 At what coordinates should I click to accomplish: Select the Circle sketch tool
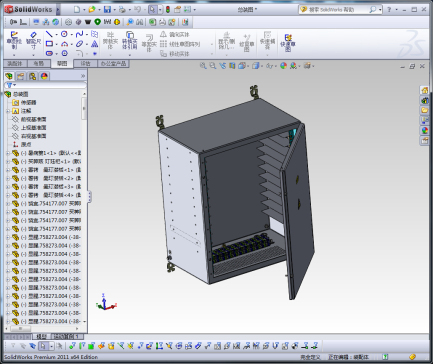[x=64, y=34]
